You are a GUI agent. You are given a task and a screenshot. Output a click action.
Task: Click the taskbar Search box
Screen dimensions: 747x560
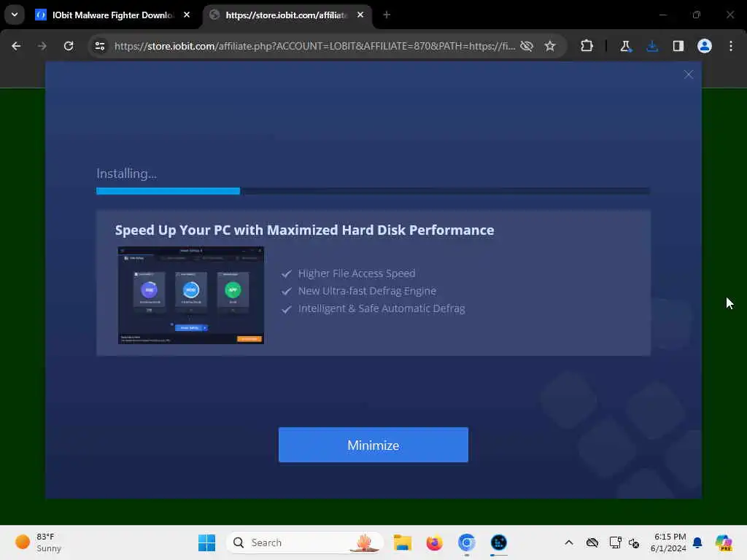305,542
